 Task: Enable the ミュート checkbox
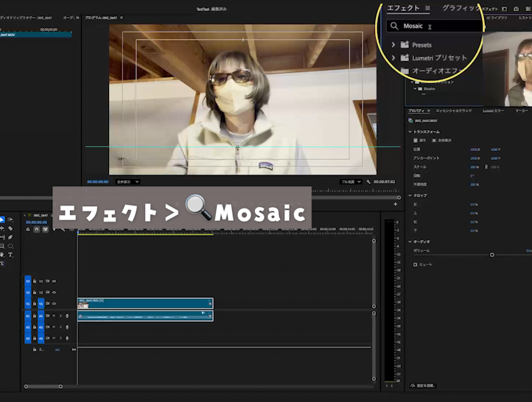click(x=415, y=264)
